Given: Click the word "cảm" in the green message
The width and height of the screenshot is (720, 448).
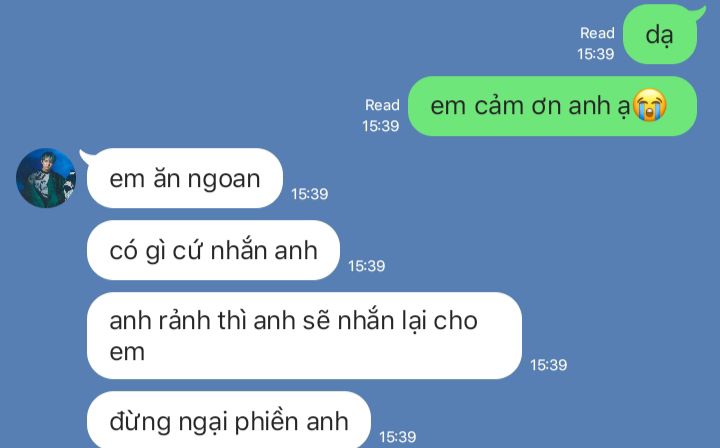Looking at the screenshot, I should coord(499,106).
